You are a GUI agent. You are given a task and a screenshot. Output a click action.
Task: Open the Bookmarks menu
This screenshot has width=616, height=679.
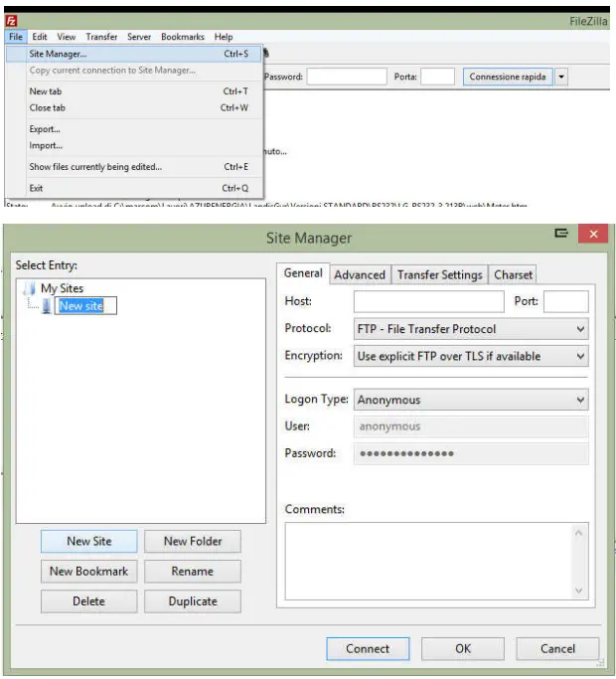[182, 37]
